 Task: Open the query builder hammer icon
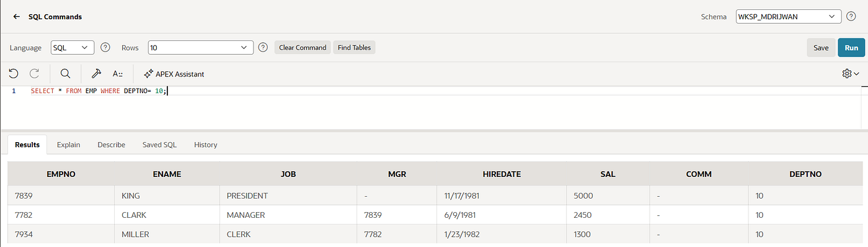point(96,74)
